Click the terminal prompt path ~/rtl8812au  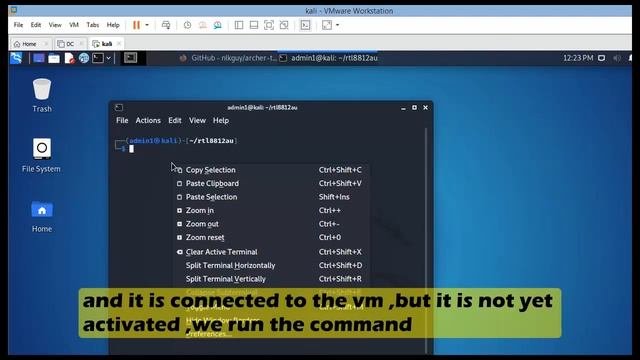211,141
